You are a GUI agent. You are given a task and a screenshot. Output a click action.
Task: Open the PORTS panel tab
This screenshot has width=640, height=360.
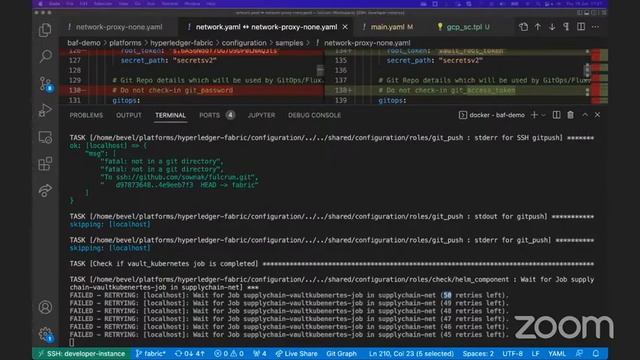pos(216,116)
